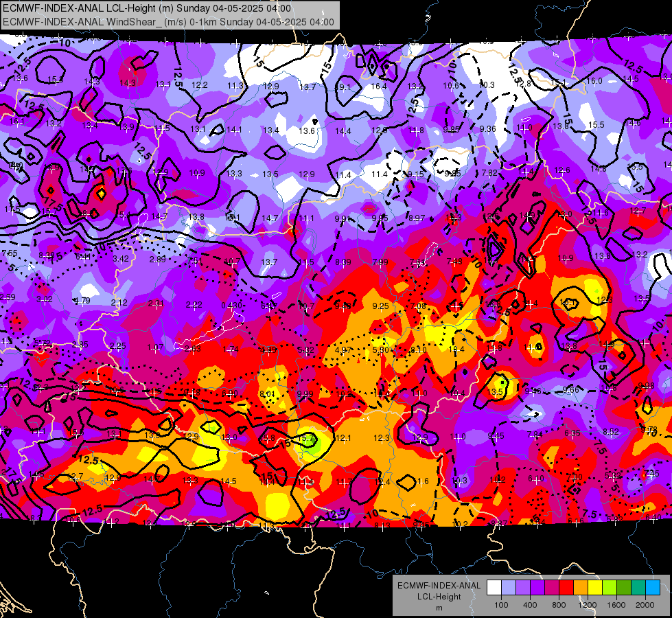Click the sky blue legend swatch right of 2000
The height and width of the screenshot is (618, 672).
coord(653,588)
